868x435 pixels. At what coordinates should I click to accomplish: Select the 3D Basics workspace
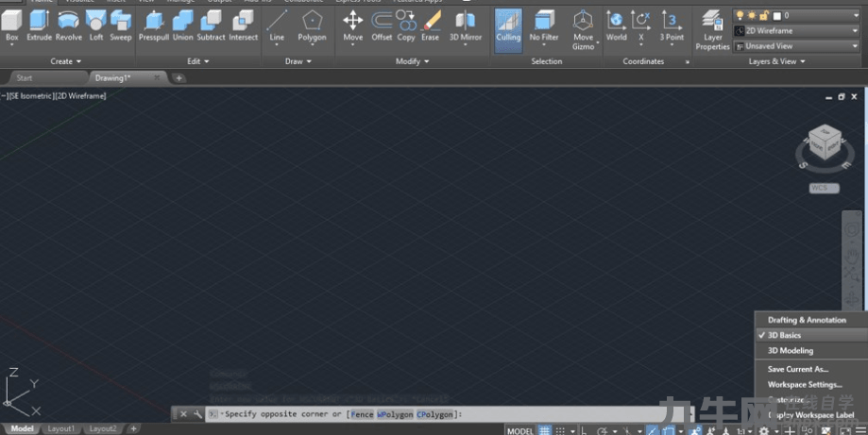pyautogui.click(x=811, y=335)
